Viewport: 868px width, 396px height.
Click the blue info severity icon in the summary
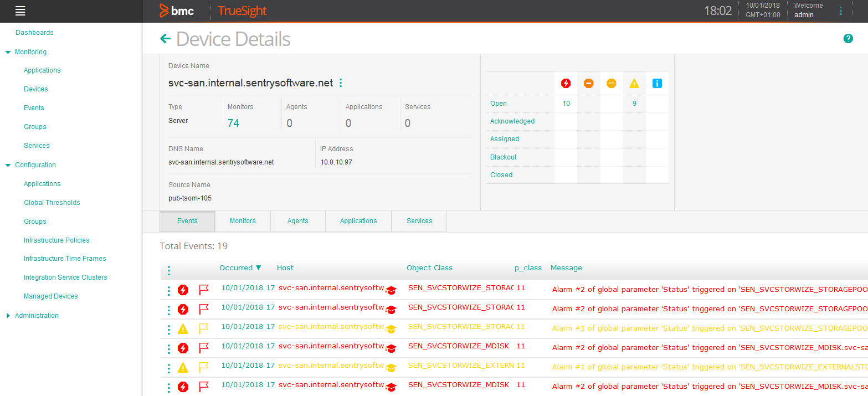click(x=657, y=83)
